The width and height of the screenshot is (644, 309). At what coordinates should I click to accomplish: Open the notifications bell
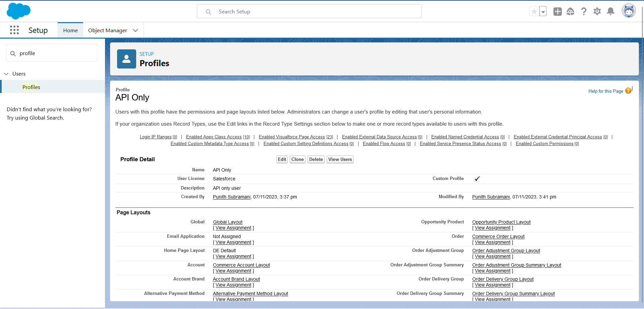click(611, 11)
